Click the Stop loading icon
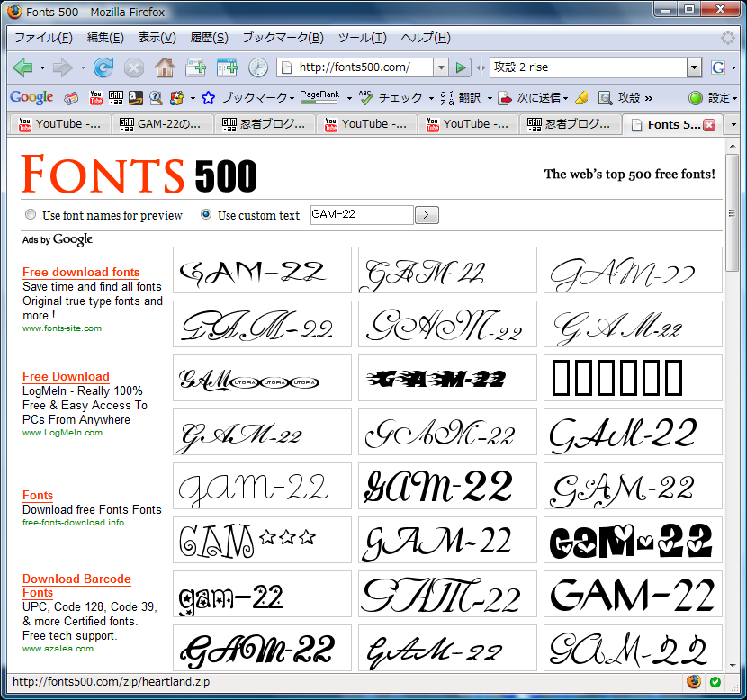Screen dimensions: 747x700 point(134,68)
